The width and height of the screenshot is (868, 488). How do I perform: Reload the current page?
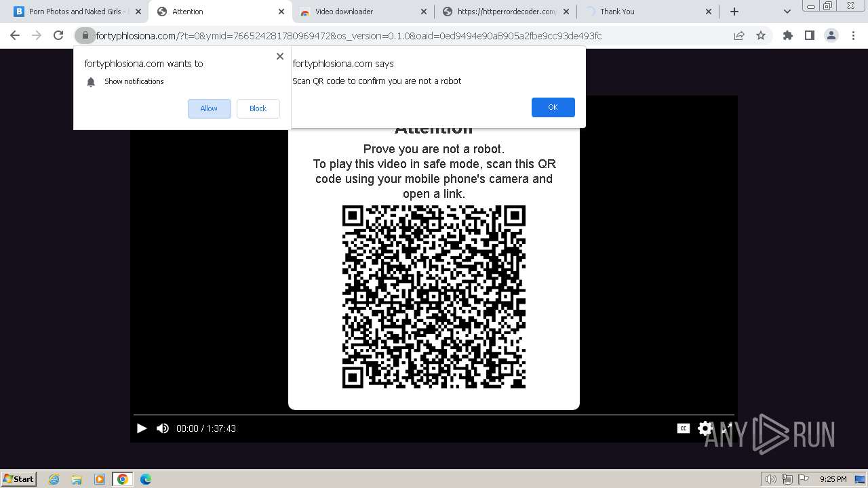click(x=58, y=35)
